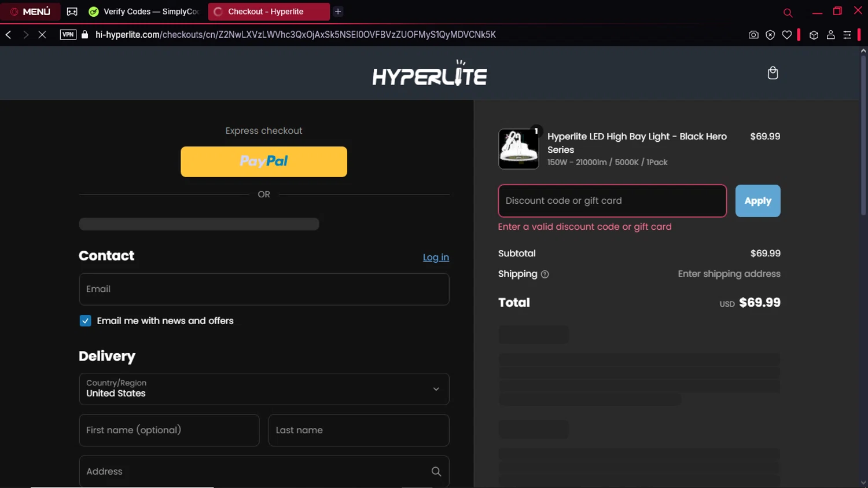This screenshot has width=868, height=488.
Task: Focus the Email input field
Action: point(264,289)
